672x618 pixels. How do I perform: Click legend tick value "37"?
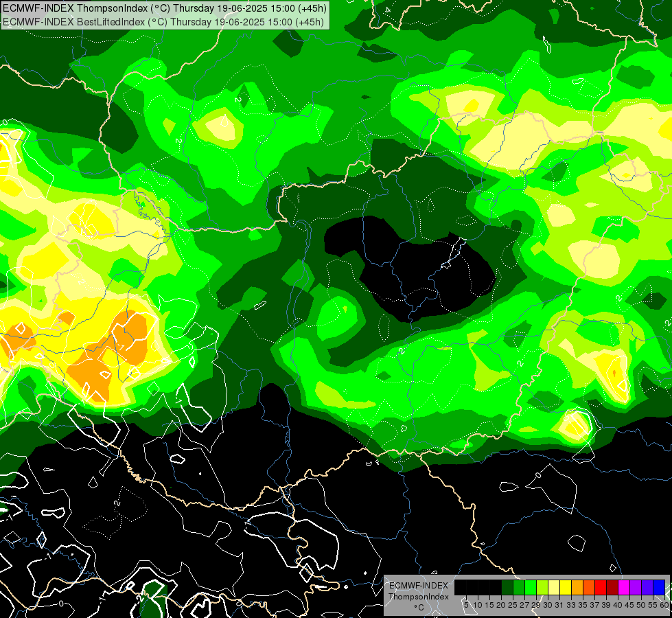(x=594, y=605)
